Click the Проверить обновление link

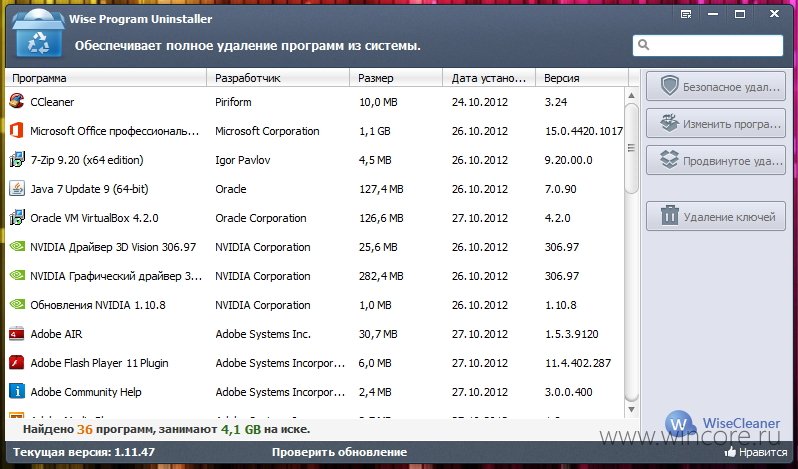point(339,452)
